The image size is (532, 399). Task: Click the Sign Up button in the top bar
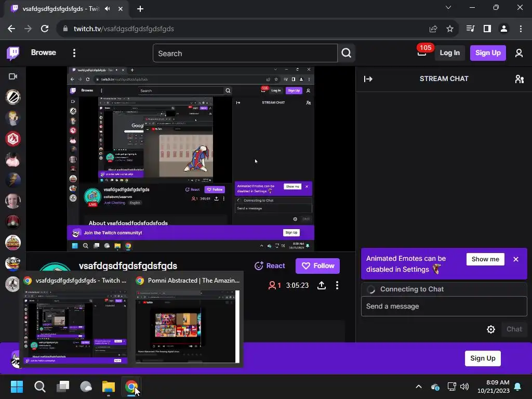[488, 53]
